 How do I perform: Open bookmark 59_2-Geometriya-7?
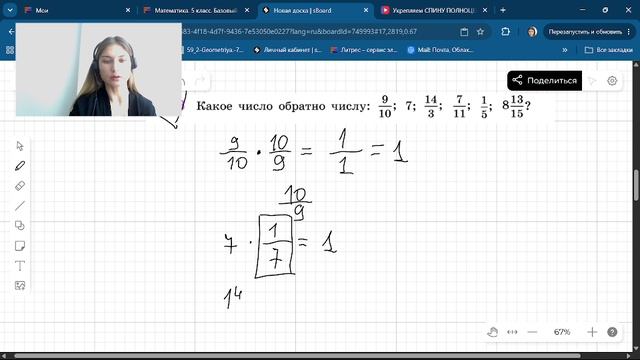tap(213, 50)
